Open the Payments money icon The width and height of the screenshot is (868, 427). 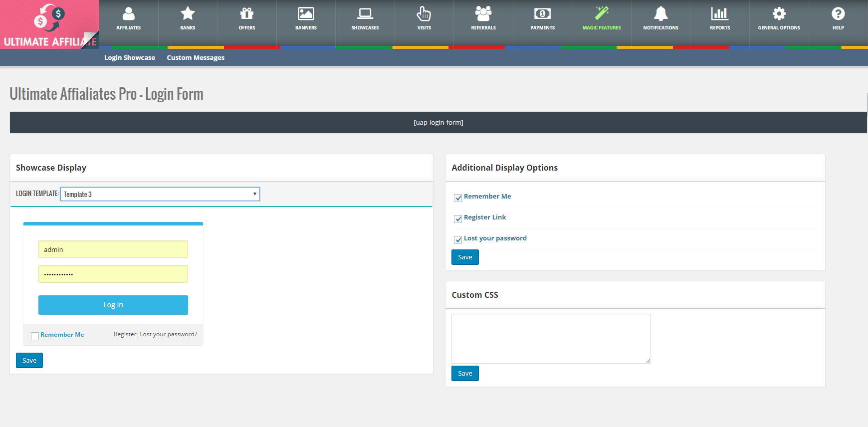(x=543, y=13)
